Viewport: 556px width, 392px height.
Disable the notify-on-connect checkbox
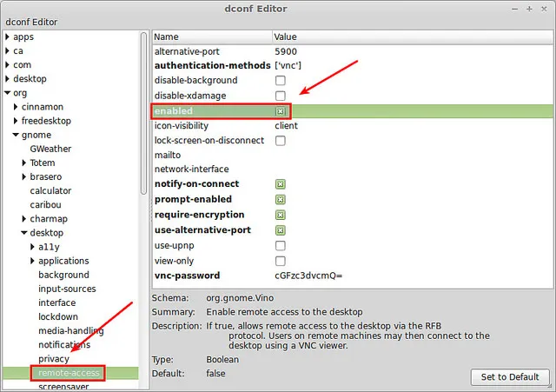point(280,184)
